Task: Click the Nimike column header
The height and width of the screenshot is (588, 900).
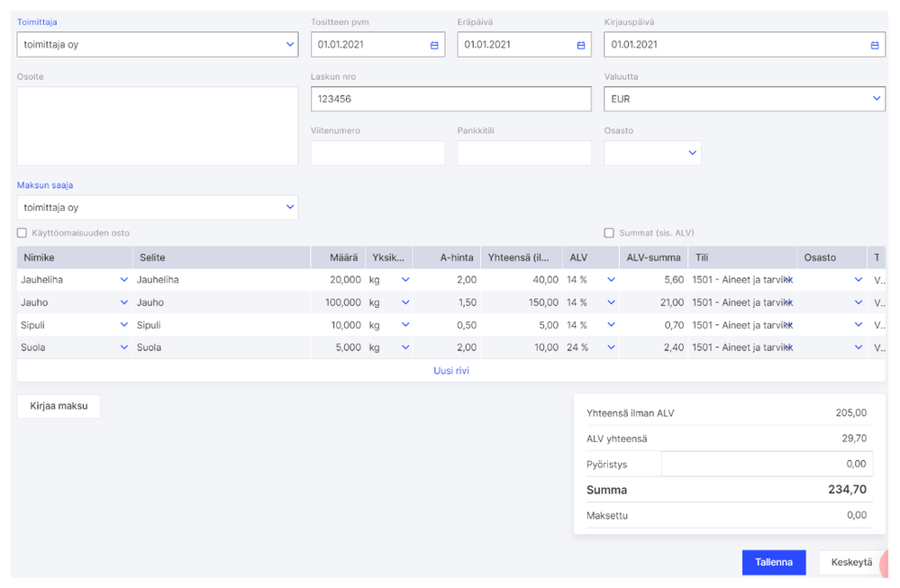Action: pos(40,258)
